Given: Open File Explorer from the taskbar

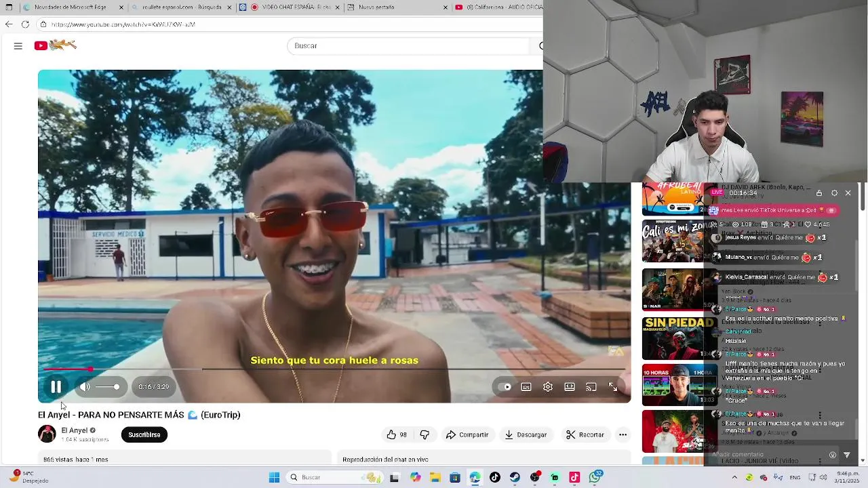Looking at the screenshot, I should 435,477.
